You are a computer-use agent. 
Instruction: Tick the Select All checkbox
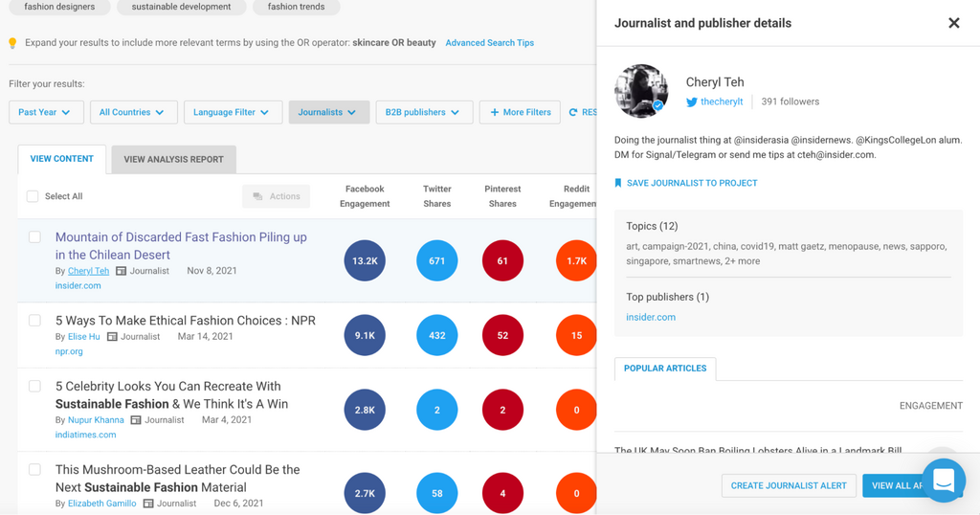[33, 196]
